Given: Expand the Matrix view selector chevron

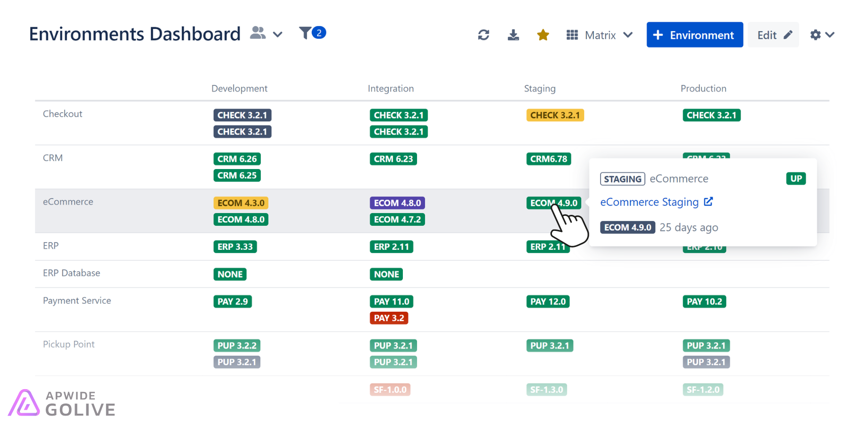Looking at the screenshot, I should click(628, 34).
